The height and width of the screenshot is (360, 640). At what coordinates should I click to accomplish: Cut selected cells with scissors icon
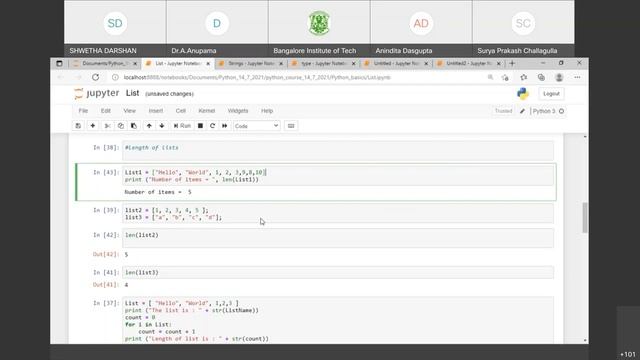click(108, 126)
